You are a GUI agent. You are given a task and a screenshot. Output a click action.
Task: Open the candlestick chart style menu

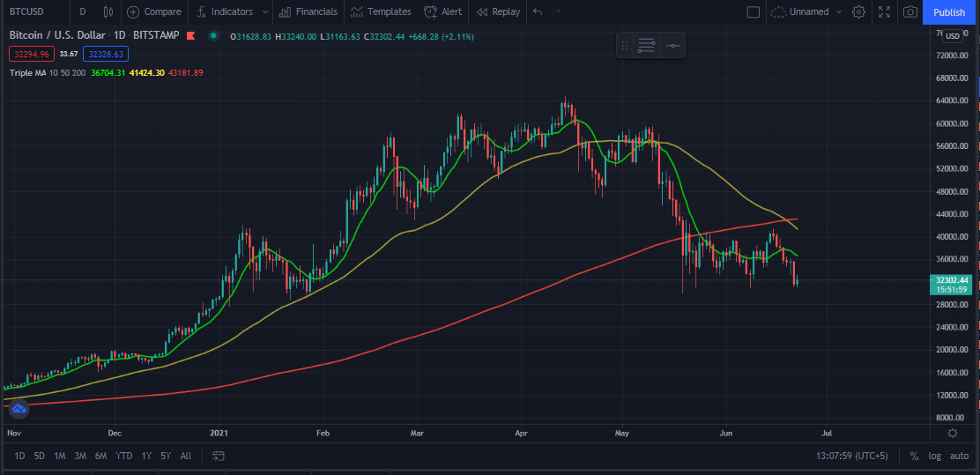(108, 11)
